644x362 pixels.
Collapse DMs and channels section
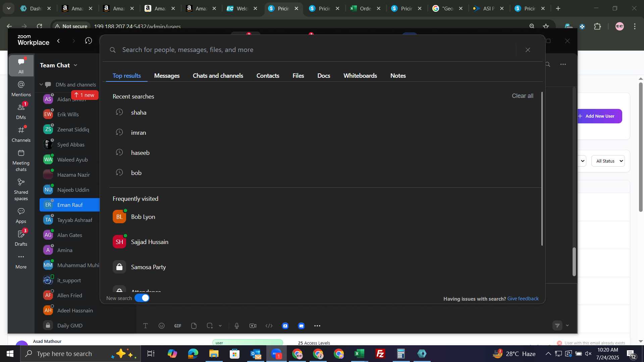(41, 85)
